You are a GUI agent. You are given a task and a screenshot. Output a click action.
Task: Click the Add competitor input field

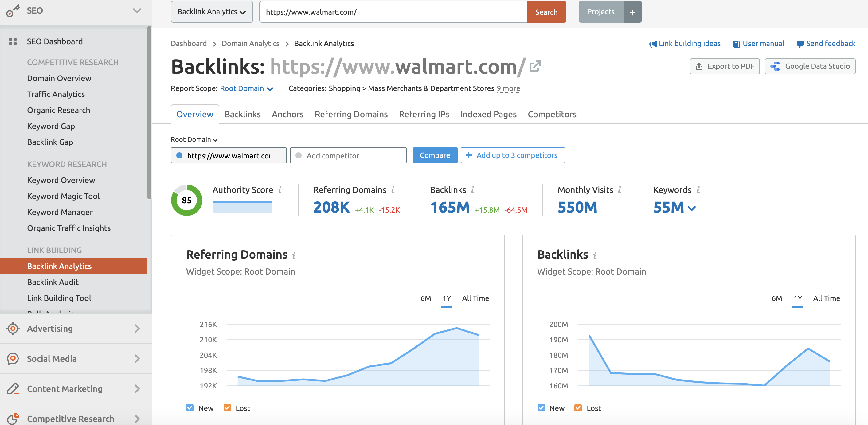(x=348, y=155)
